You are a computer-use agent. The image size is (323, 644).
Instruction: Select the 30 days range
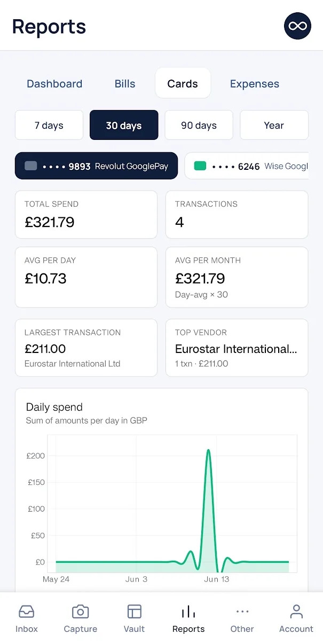coord(124,125)
